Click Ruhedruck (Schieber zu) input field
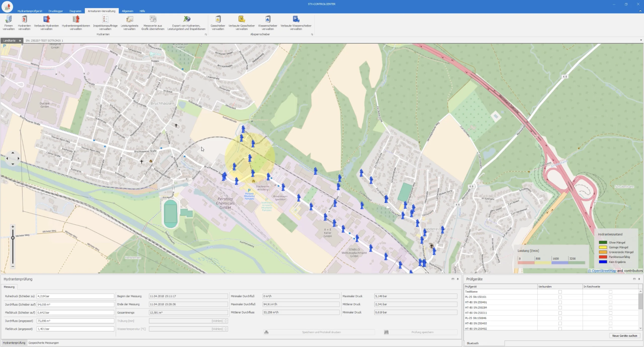Screen dimensions: 644x347 pos(75,296)
